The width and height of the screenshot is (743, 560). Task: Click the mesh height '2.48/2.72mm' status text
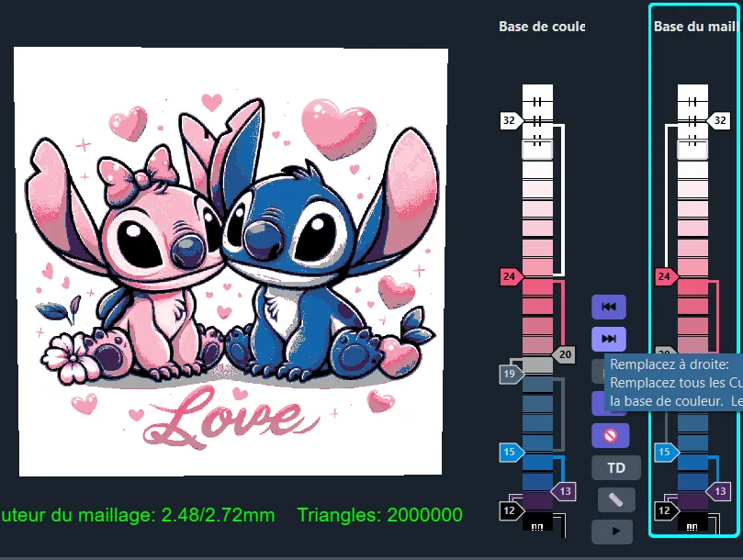[218, 515]
